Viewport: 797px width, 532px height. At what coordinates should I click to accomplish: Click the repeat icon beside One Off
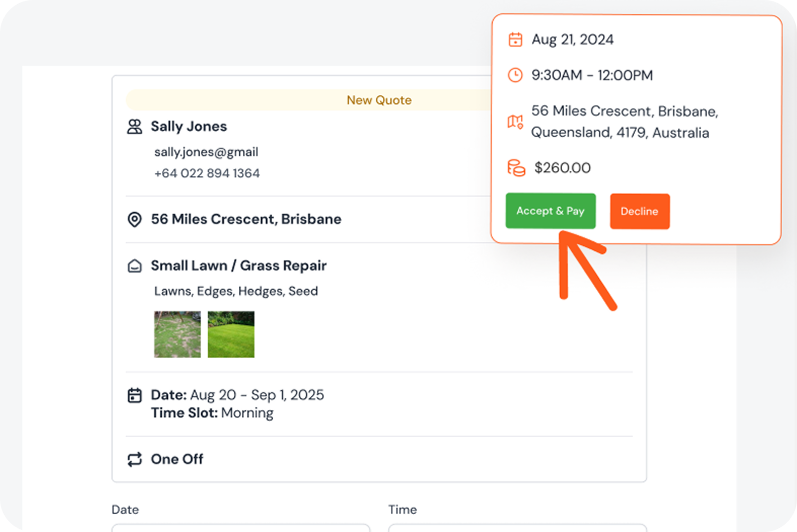coord(134,460)
